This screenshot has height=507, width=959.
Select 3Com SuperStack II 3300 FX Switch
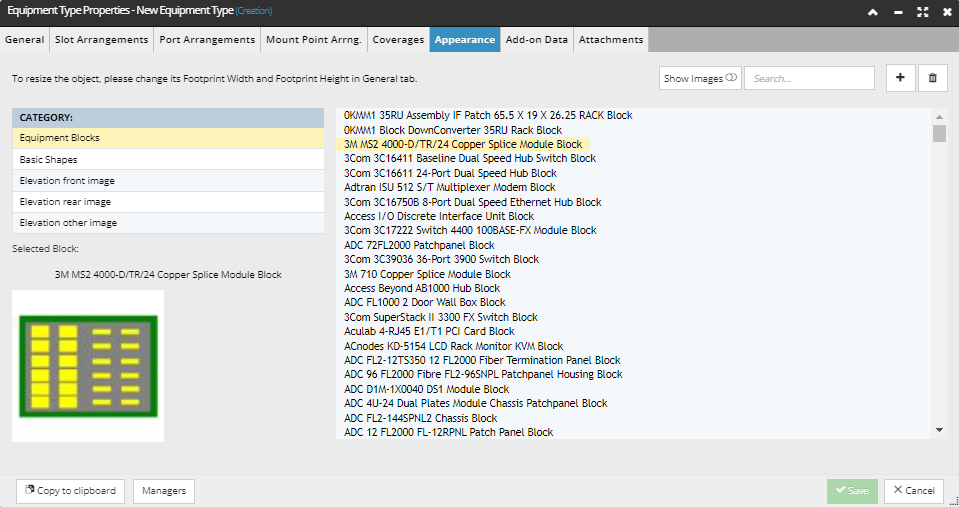click(441, 317)
